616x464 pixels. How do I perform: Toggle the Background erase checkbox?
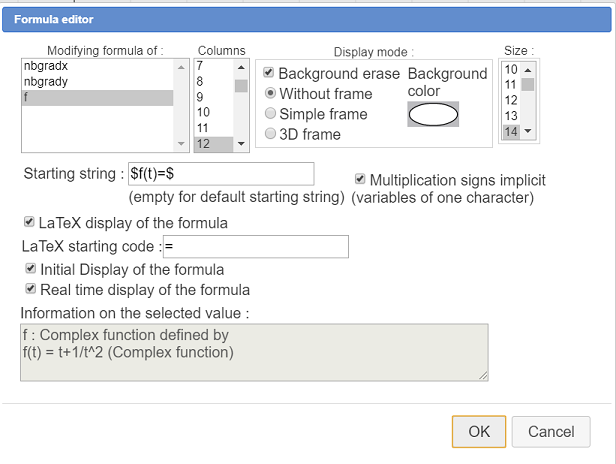pos(269,72)
